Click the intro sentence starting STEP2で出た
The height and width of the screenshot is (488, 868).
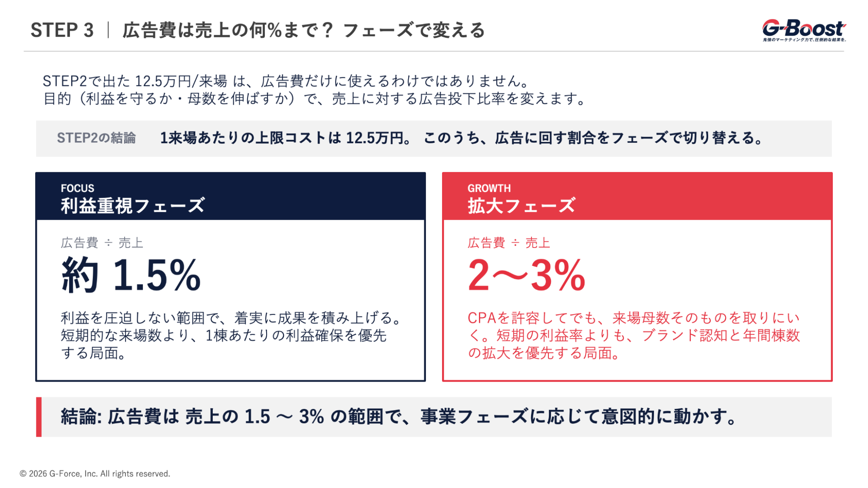click(286, 81)
